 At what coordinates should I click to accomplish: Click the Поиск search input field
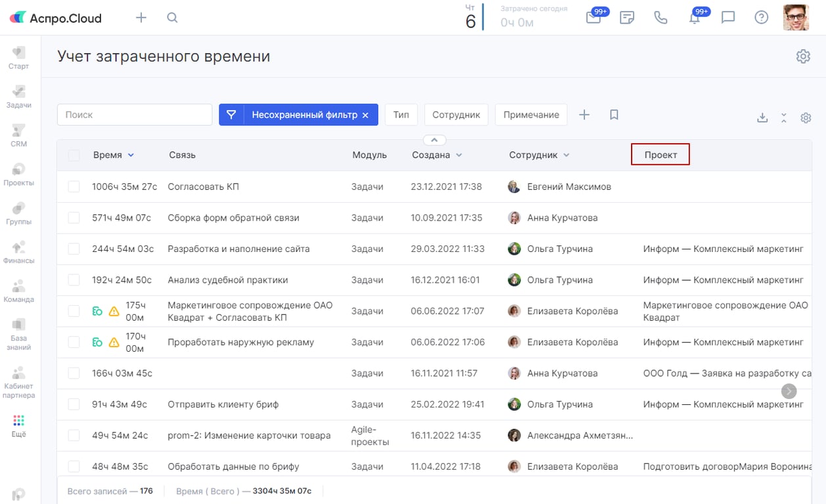point(135,115)
